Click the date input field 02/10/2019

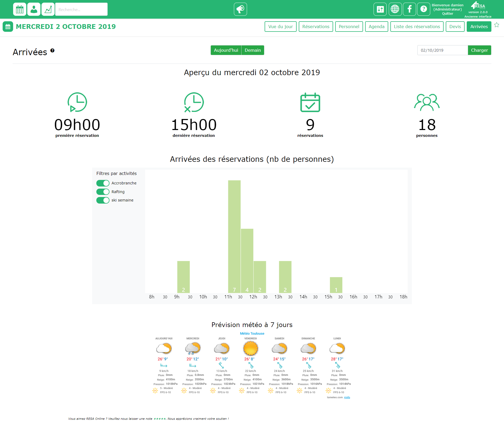[442, 50]
